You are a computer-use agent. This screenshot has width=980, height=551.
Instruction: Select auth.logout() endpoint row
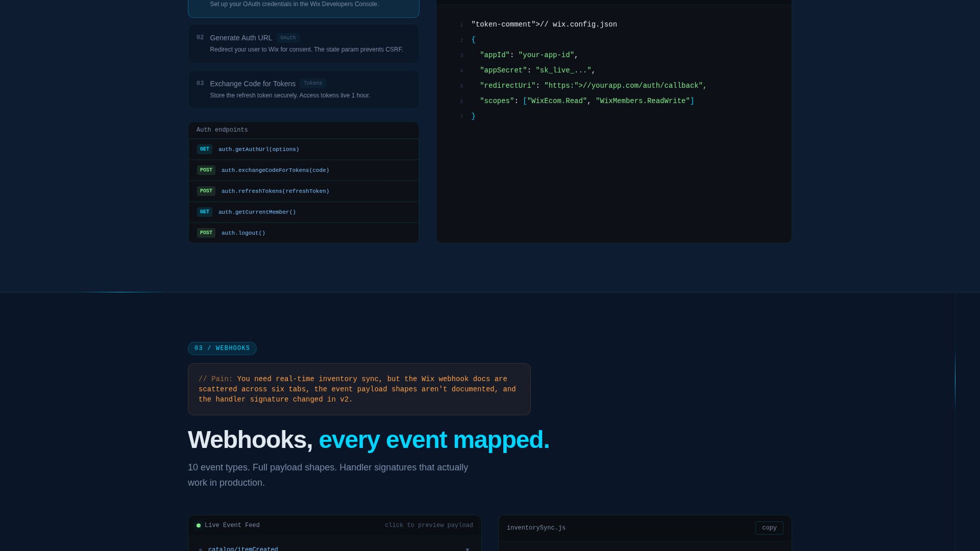(303, 233)
